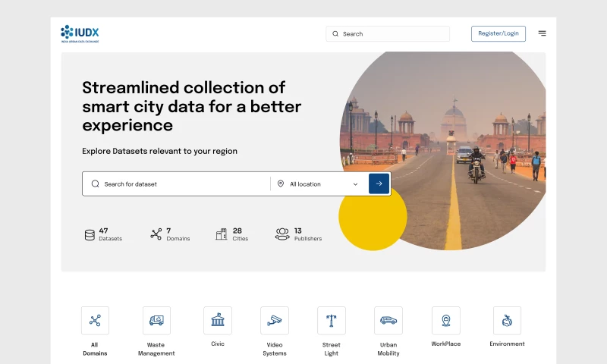Image resolution: width=607 pixels, height=364 pixels.
Task: Focus the top header Search field
Action: pyautogui.click(x=388, y=34)
